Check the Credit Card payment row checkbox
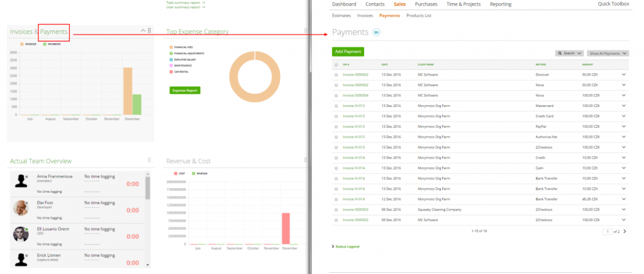 click(x=336, y=117)
